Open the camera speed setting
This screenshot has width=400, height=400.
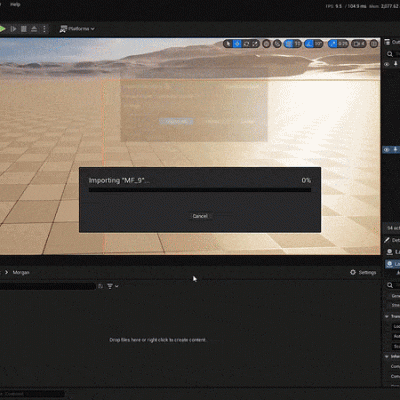click(x=359, y=44)
